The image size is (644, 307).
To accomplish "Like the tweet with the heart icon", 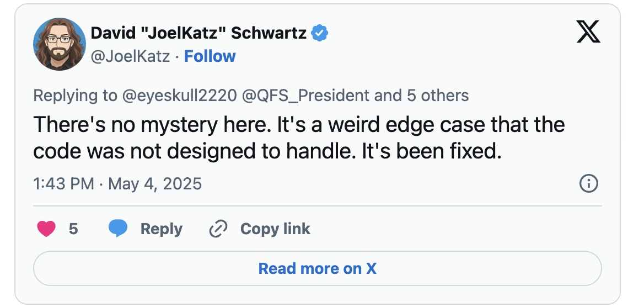I will tap(46, 229).
